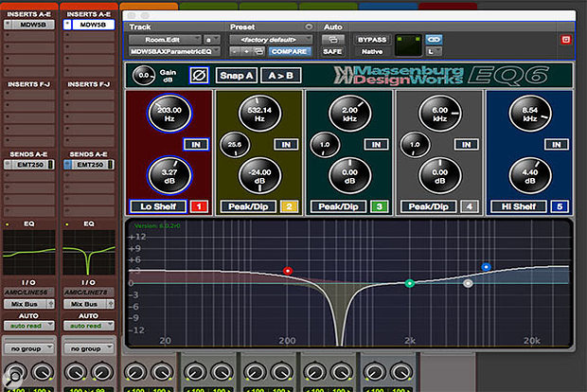The height and width of the screenshot is (392, 587).
Task: Click the 6.00 kHz frequency knob
Action: click(440, 114)
